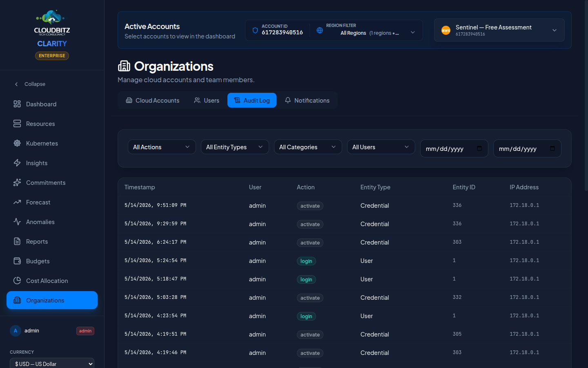The image size is (588, 368).
Task: Go to Commitments section
Action: 52,183
